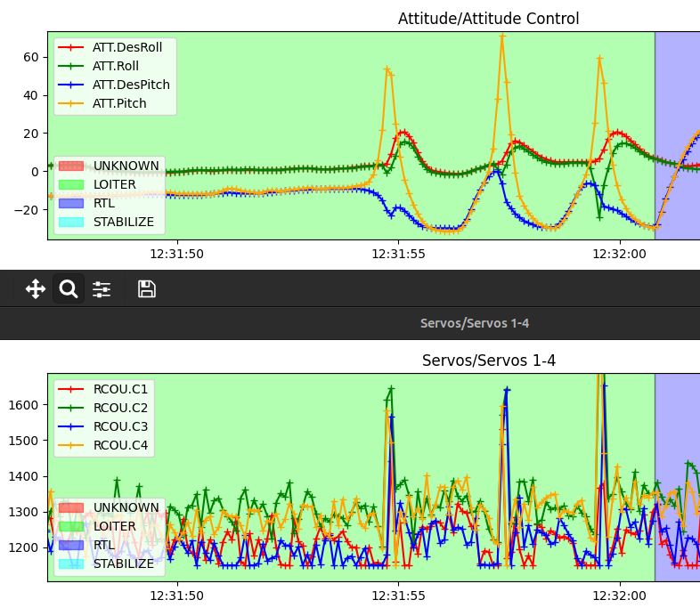Viewport: 700px width, 608px height.
Task: Click the UNKNOWN red swatch in servos legend
Action: pos(70,507)
